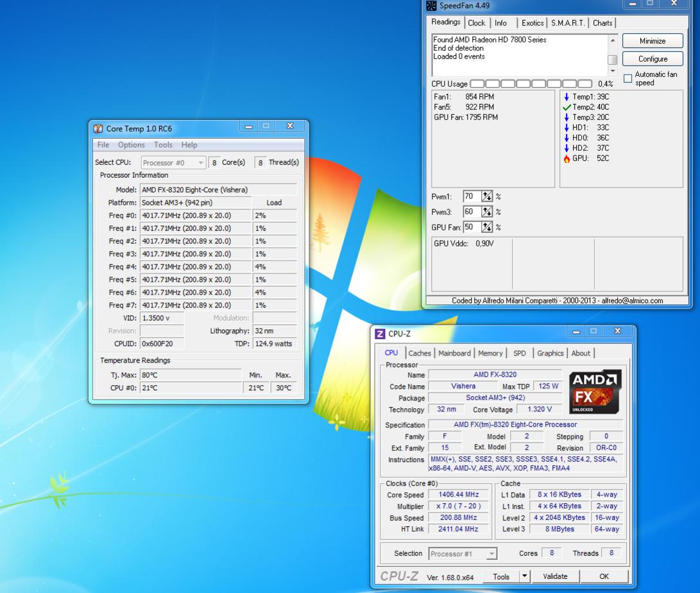Image resolution: width=700 pixels, height=593 pixels.
Task: Enable Automatic fan speed checkbox
Action: (x=627, y=78)
